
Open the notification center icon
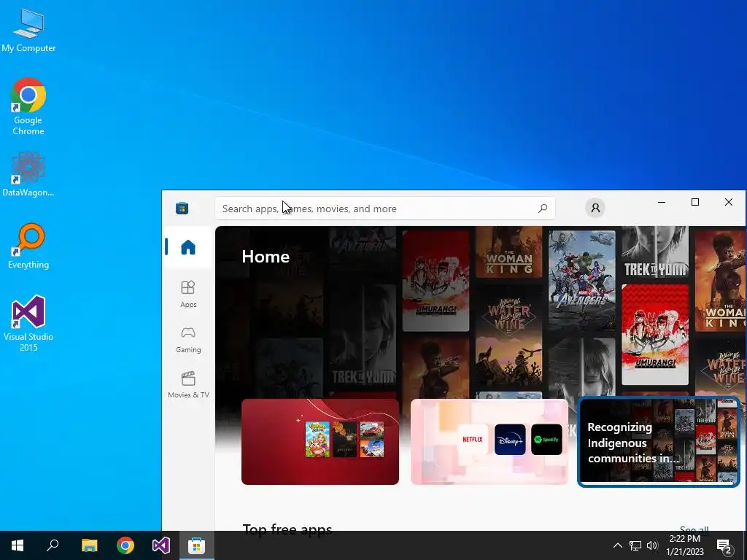click(x=724, y=545)
